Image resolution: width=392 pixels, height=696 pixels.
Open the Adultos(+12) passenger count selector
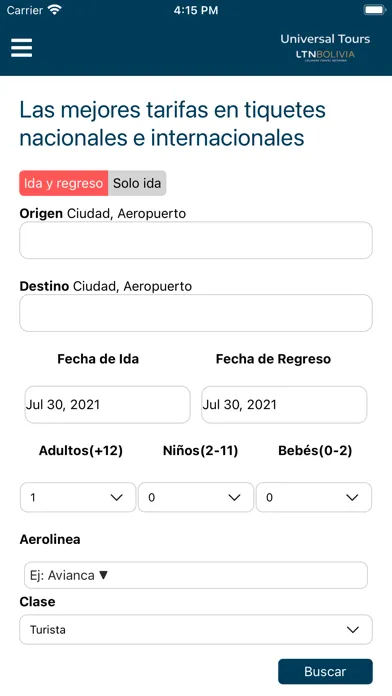(78, 497)
